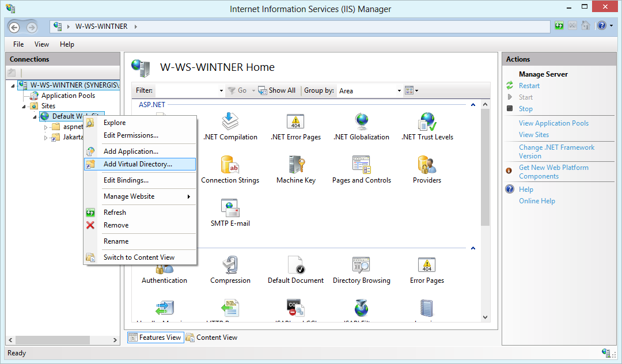Select Add Virtual Directory from the context menu
622x364 pixels.
(x=140, y=164)
